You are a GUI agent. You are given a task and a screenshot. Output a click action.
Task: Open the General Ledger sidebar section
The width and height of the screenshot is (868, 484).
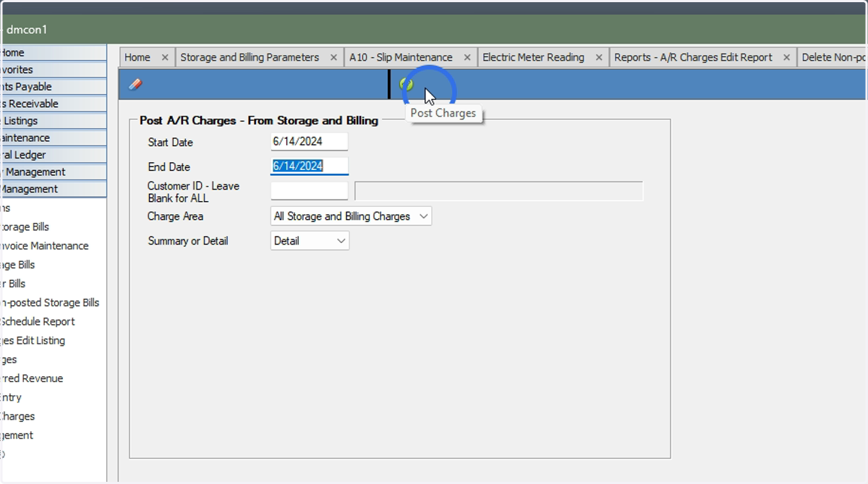pos(53,155)
